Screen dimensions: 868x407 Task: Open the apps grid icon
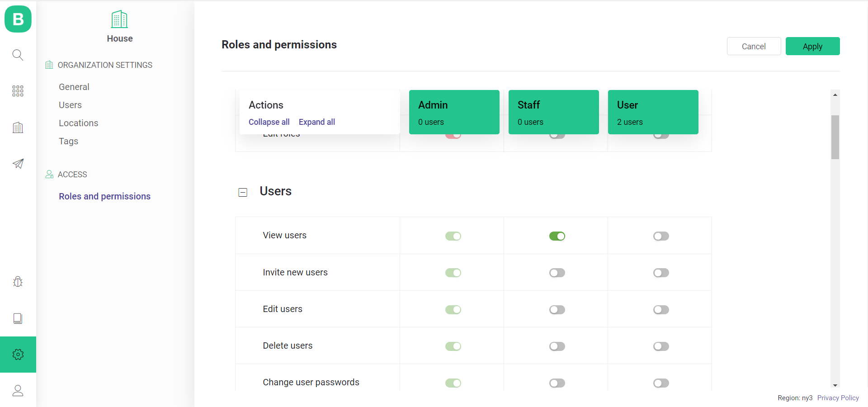click(18, 91)
